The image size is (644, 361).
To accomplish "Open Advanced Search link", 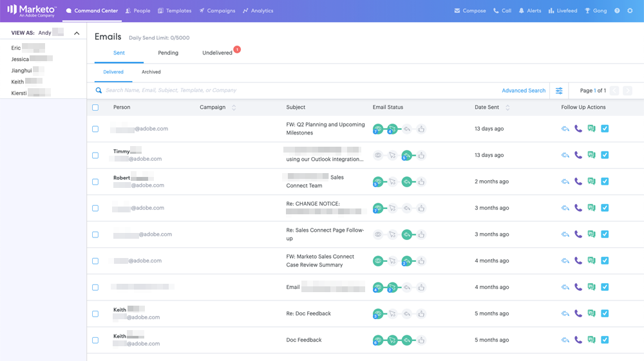I will click(524, 91).
